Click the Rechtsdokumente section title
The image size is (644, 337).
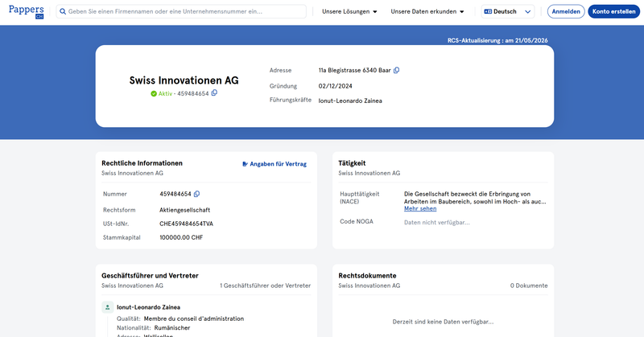pyautogui.click(x=367, y=275)
